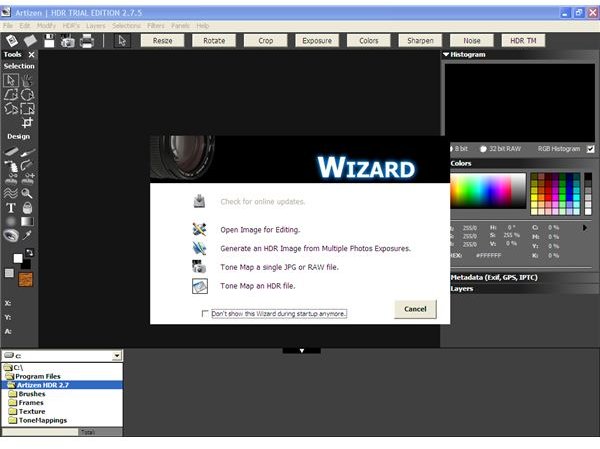Collapse the Colors panel header
Screen dimensions: 600x449
tap(460, 163)
